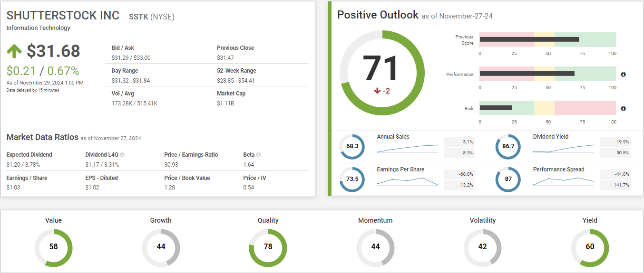The width and height of the screenshot is (644, 273).
Task: Click the Price / Book Value figure 1.28
Action: [x=170, y=188]
